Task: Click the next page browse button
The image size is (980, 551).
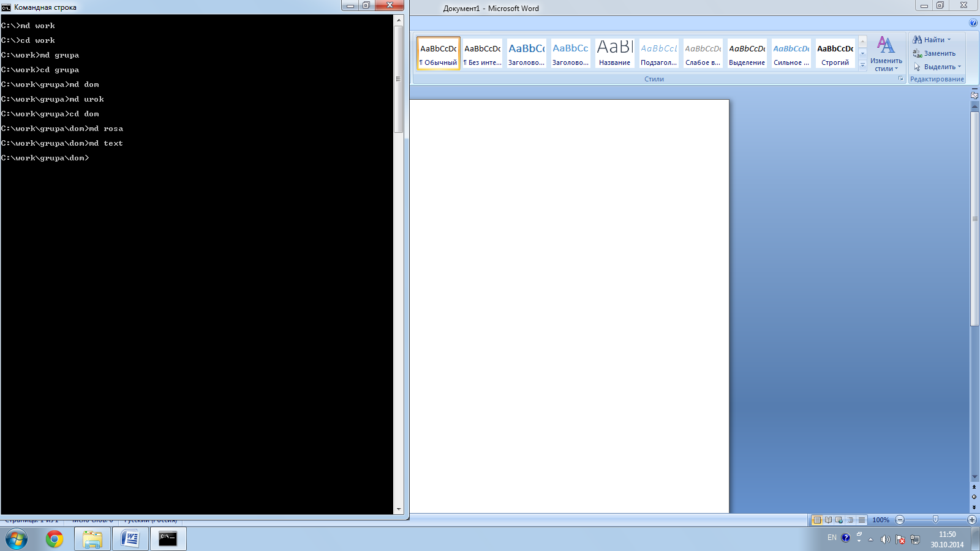Action: coord(974,508)
